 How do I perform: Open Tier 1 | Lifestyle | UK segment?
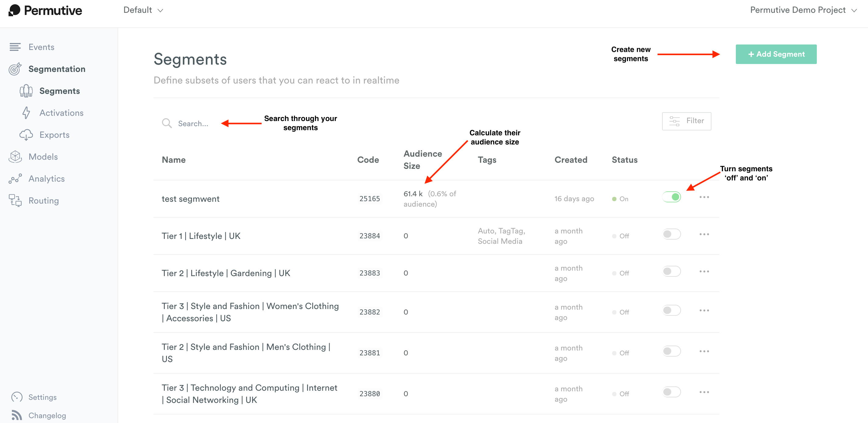(201, 236)
